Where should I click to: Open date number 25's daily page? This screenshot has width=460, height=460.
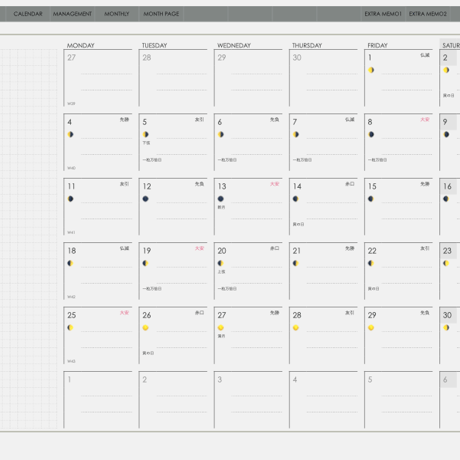click(x=72, y=315)
